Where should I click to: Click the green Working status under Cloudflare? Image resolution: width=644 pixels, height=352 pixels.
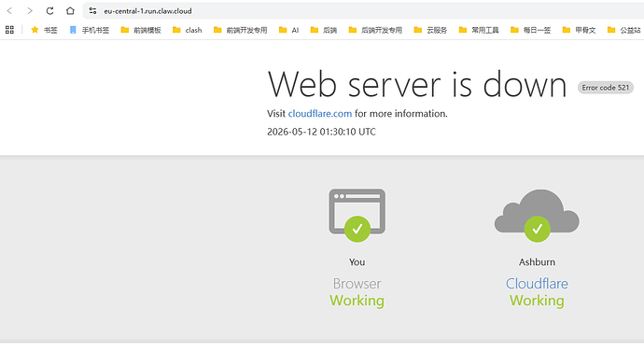(537, 301)
